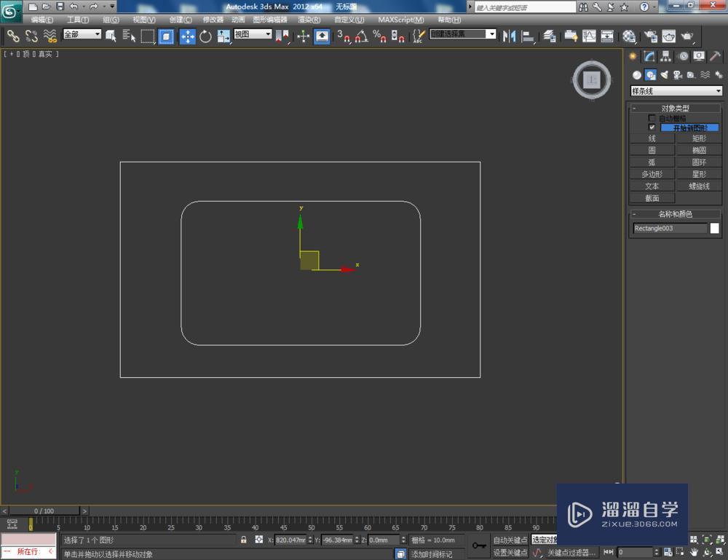The image size is (728, 560).
Task: Select the Cameras creation category icon
Action: (678, 74)
